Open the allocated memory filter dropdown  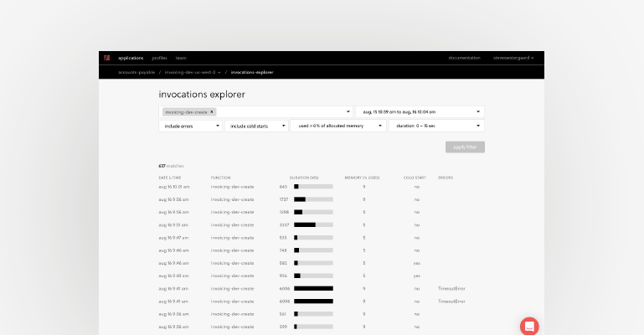coord(337,126)
